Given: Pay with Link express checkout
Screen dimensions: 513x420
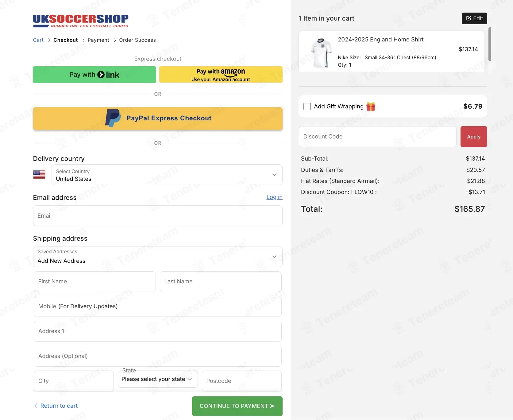Looking at the screenshot, I should [x=94, y=75].
